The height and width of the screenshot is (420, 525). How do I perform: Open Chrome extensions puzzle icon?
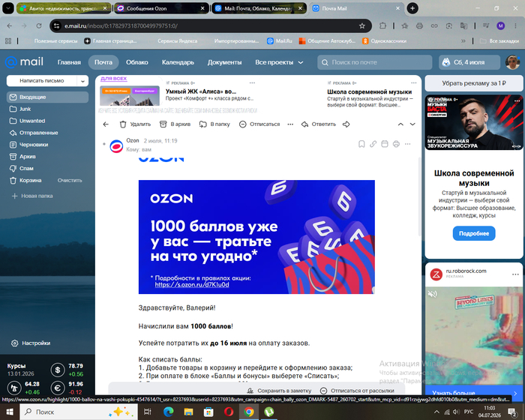pyautogui.click(x=382, y=25)
